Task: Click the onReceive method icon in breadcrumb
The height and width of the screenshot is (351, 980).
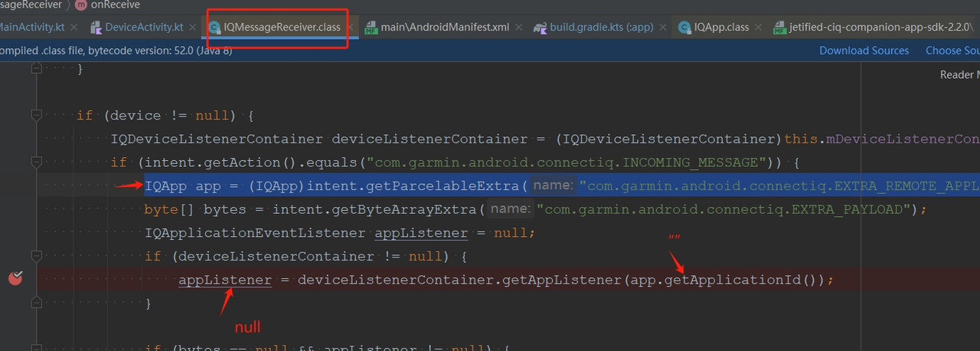Action: point(81,5)
